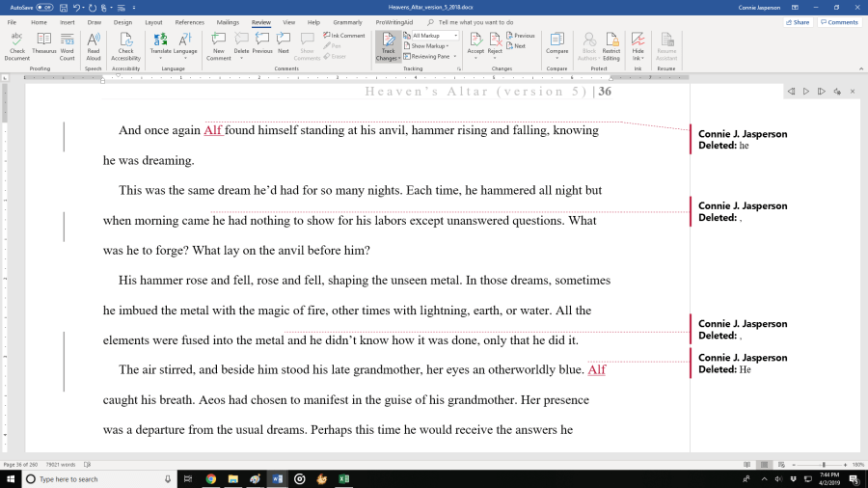This screenshot has width=868, height=488.
Task: Click the Share button
Action: click(x=798, y=21)
